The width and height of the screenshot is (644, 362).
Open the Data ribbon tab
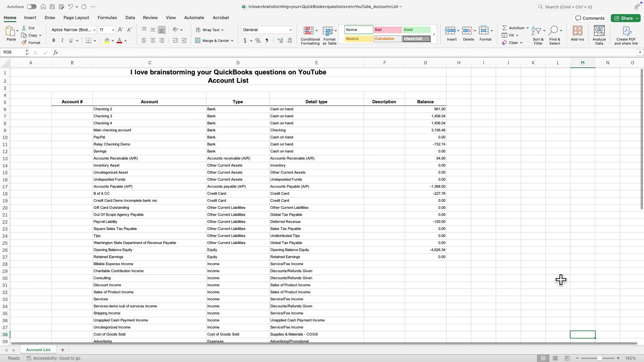(x=130, y=18)
